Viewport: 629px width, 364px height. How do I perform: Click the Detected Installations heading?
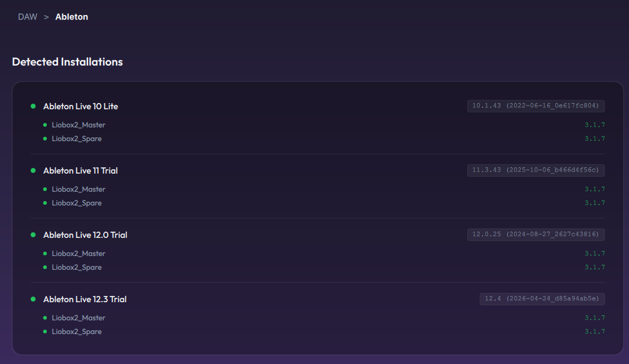(x=67, y=62)
